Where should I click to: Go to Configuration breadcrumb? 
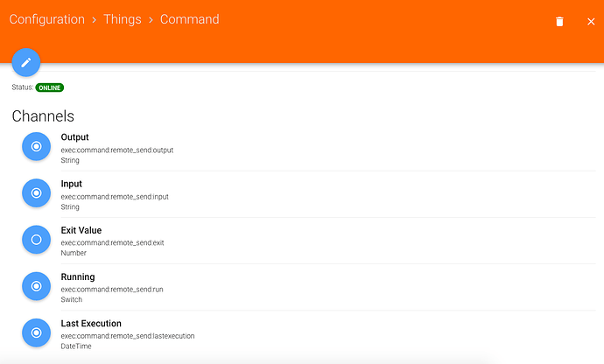tap(46, 19)
